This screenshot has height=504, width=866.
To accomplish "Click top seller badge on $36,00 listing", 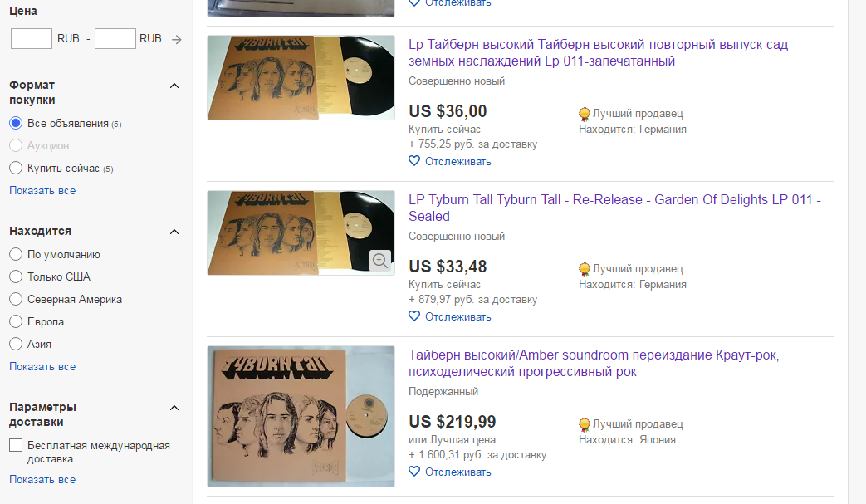I will [585, 115].
